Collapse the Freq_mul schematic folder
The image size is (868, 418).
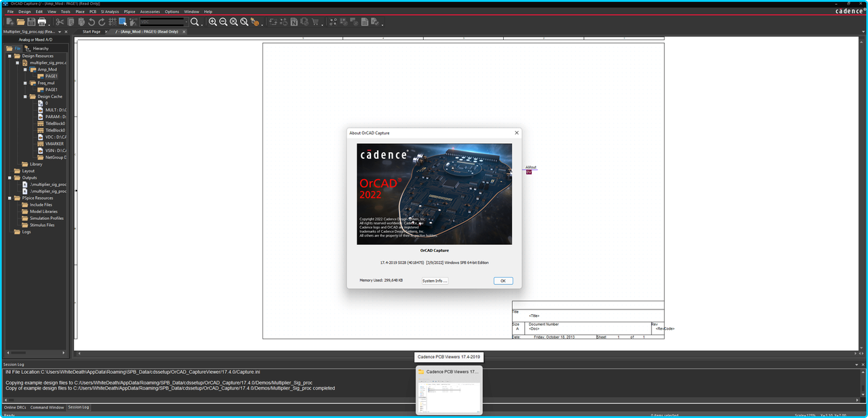[25, 83]
